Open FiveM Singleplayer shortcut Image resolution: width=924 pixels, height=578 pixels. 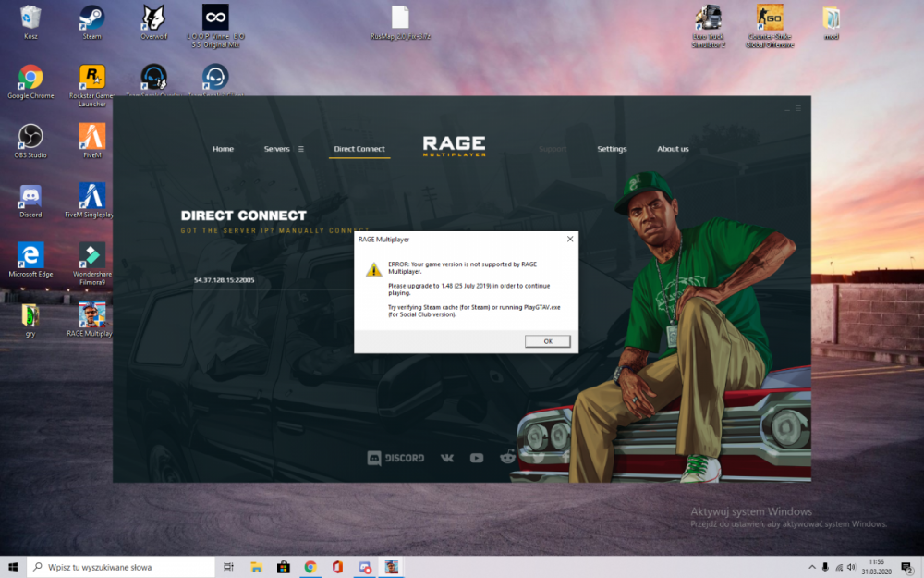coord(90,201)
